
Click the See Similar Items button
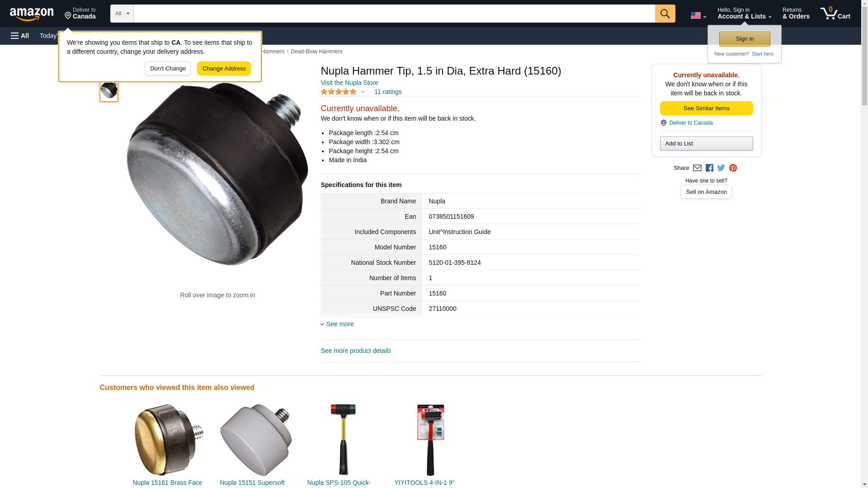point(706,108)
